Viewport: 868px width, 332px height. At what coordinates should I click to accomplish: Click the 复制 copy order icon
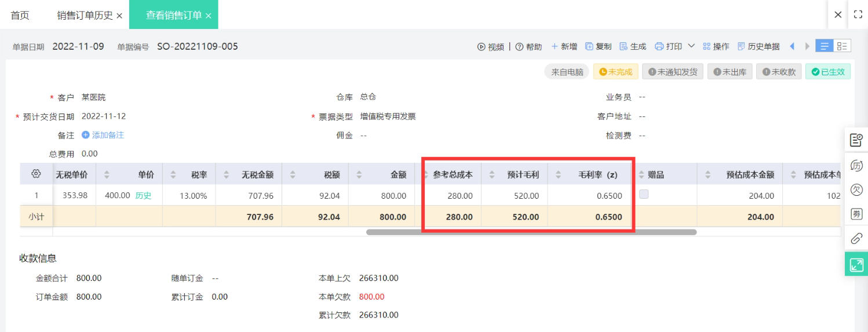(x=589, y=47)
